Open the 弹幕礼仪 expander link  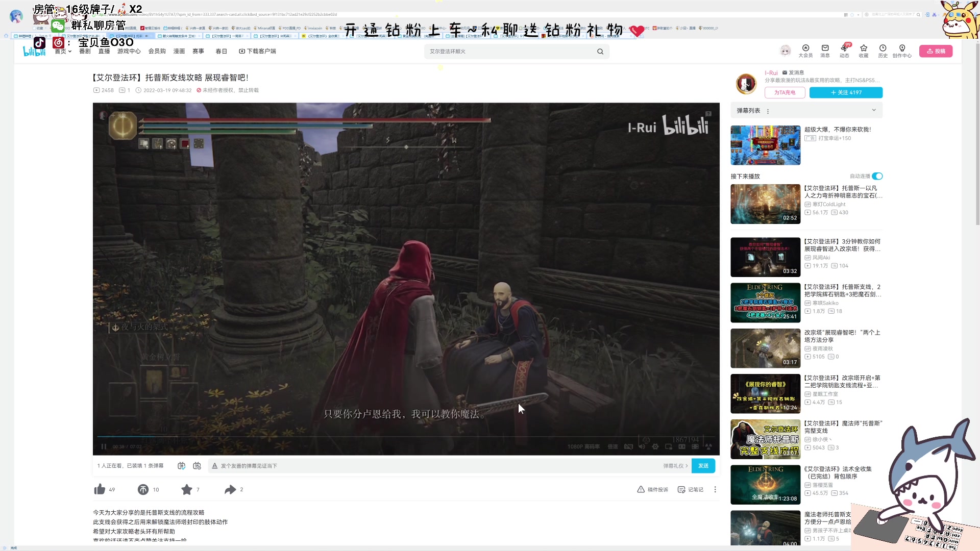tap(676, 466)
